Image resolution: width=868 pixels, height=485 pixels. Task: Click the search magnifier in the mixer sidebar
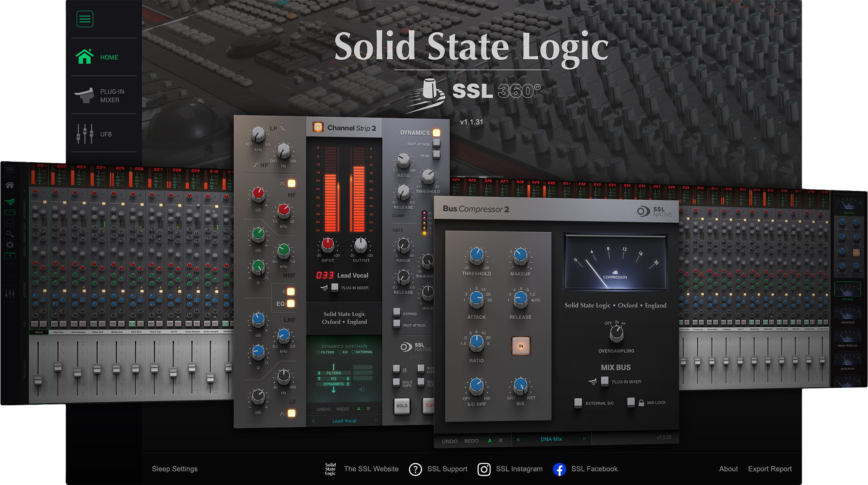(x=10, y=234)
